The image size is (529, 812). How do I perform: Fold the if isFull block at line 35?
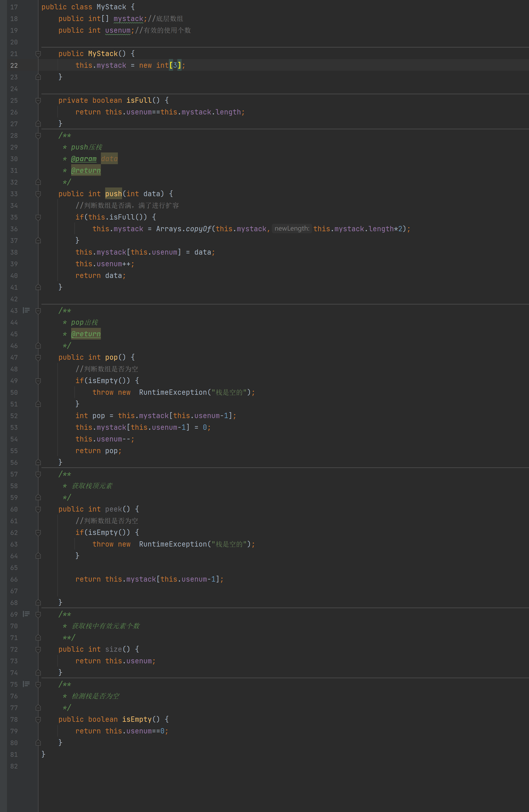coord(38,217)
